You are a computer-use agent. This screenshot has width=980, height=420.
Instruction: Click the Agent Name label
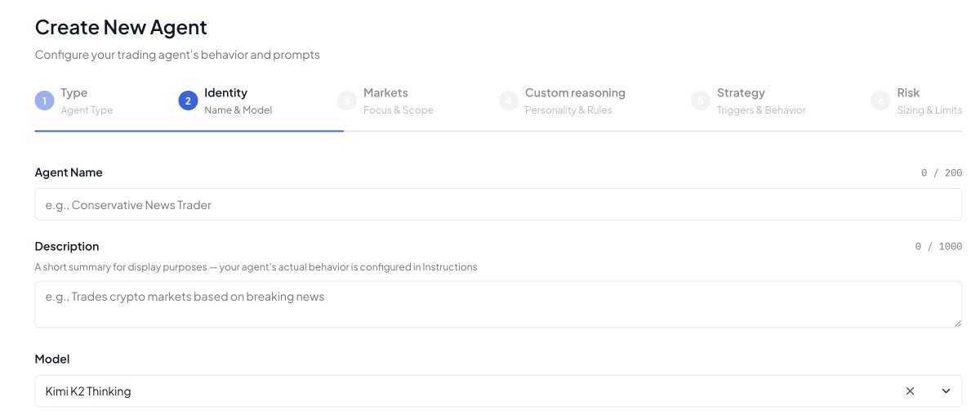point(69,172)
